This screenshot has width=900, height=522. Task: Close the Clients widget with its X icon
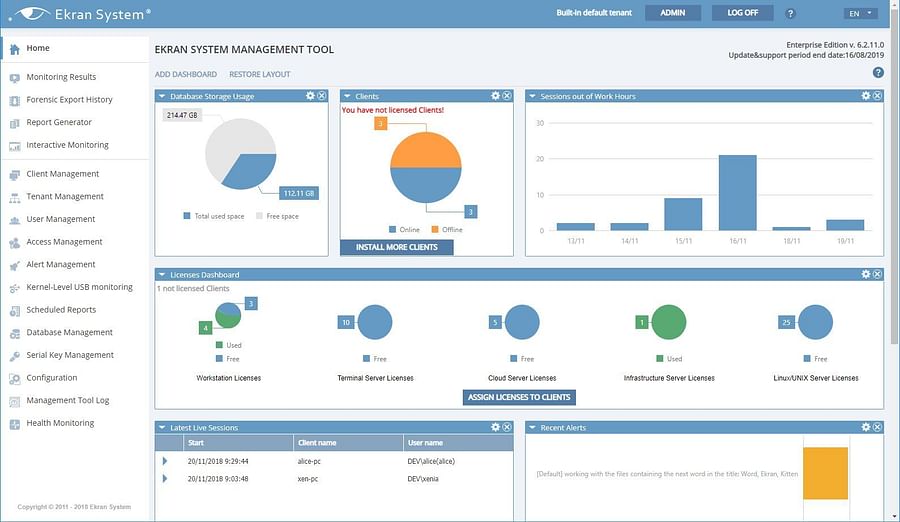(507, 96)
